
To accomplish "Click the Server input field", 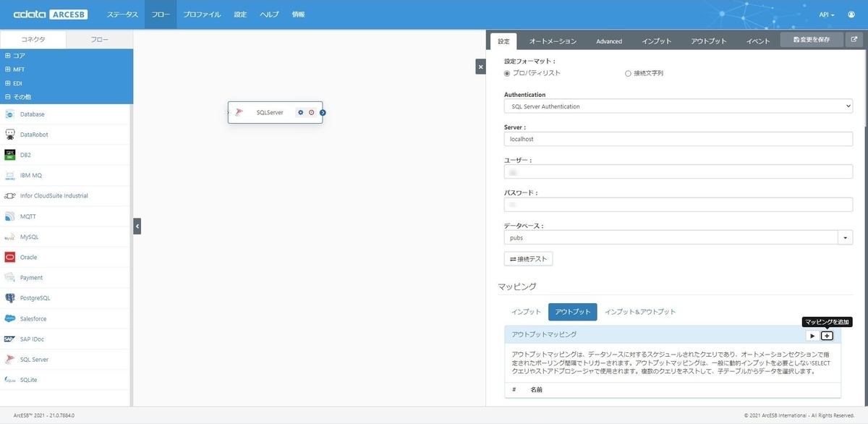I will (x=678, y=139).
